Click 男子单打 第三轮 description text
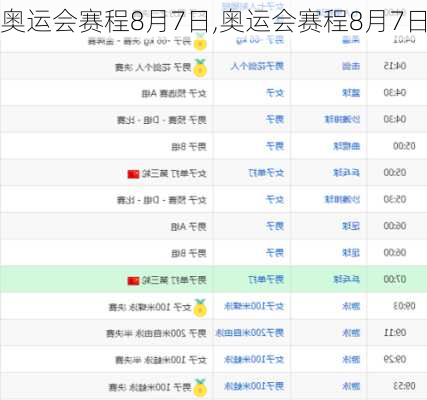The height and width of the screenshot is (400, 427). 174,280
